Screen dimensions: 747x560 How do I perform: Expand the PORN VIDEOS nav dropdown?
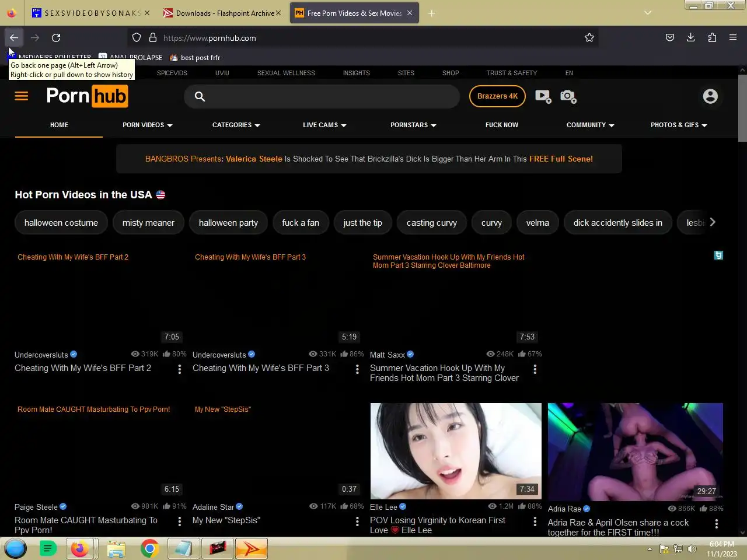tap(148, 125)
